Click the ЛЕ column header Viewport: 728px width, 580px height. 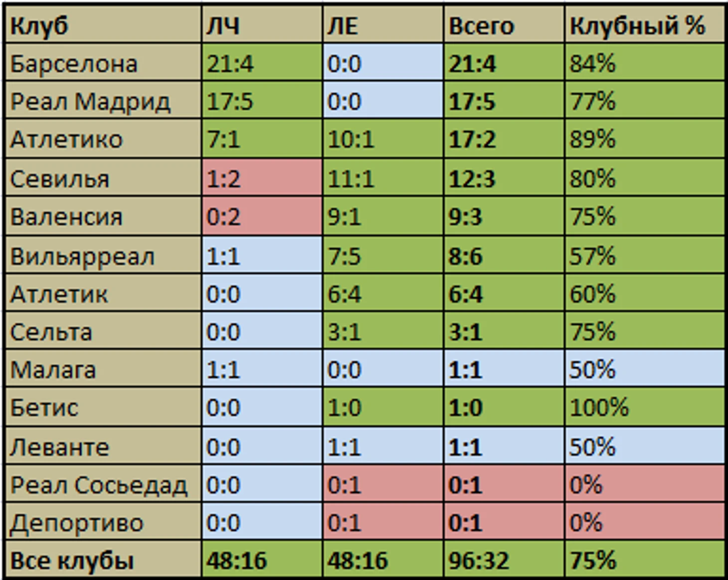tap(383, 25)
